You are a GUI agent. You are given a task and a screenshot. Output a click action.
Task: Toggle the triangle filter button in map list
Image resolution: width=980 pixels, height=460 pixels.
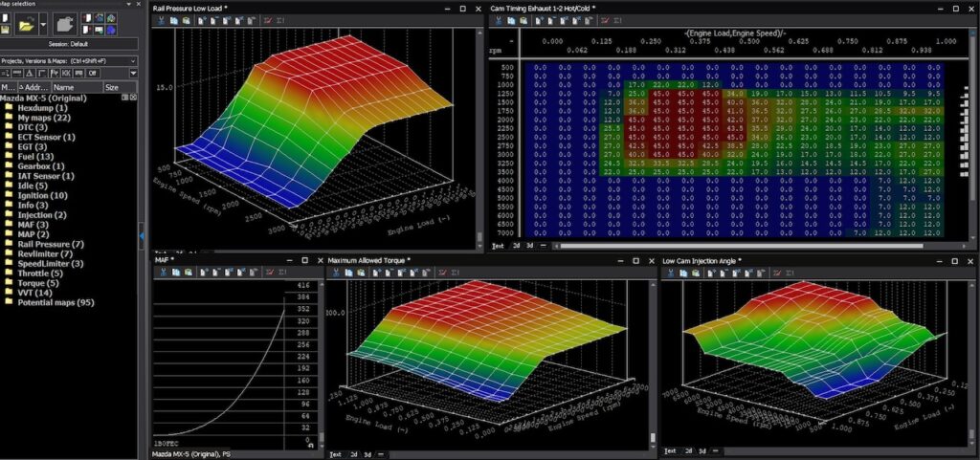(29, 73)
